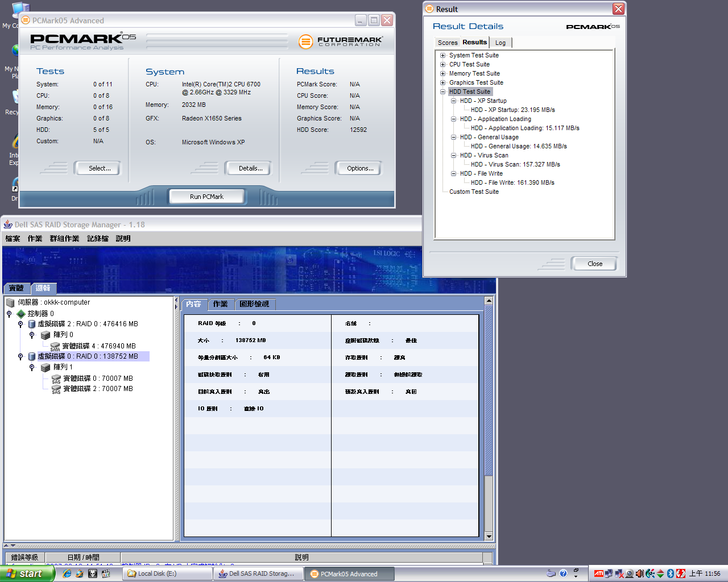Expand Memory Test Suite node
The image size is (728, 582).
[x=442, y=74]
